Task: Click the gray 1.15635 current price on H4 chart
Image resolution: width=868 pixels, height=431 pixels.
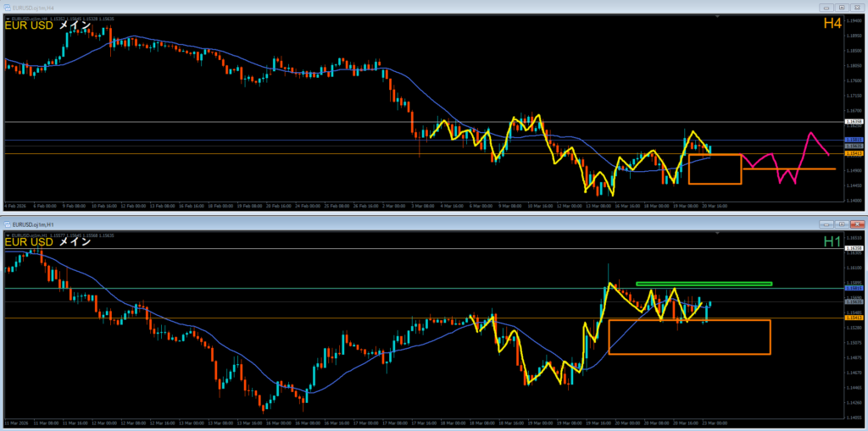Action: [x=853, y=146]
